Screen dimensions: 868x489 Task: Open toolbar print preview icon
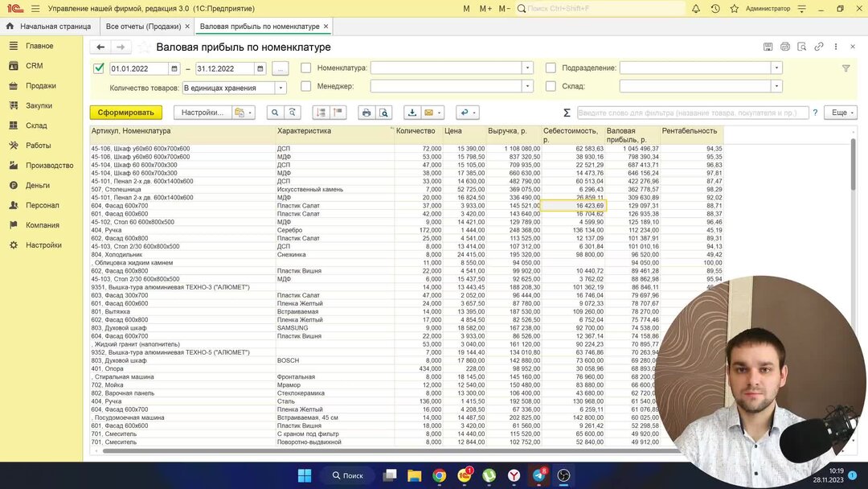pyautogui.click(x=383, y=113)
